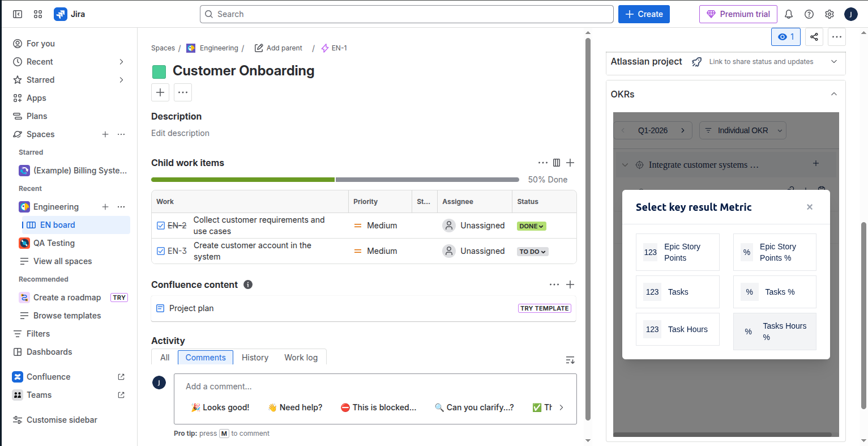This screenshot has height=446, width=868.
Task: Open the app switcher grid icon
Action: tap(38, 14)
